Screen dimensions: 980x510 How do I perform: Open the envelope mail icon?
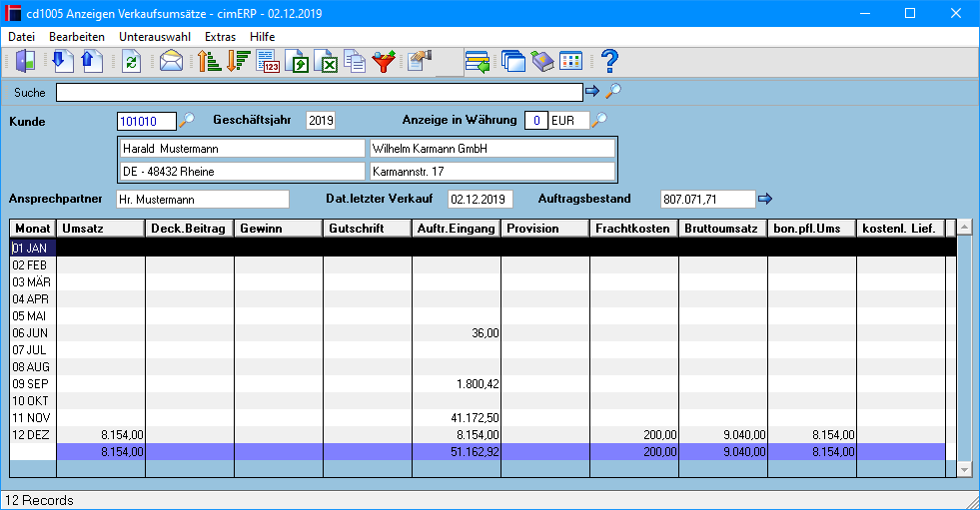tap(171, 62)
